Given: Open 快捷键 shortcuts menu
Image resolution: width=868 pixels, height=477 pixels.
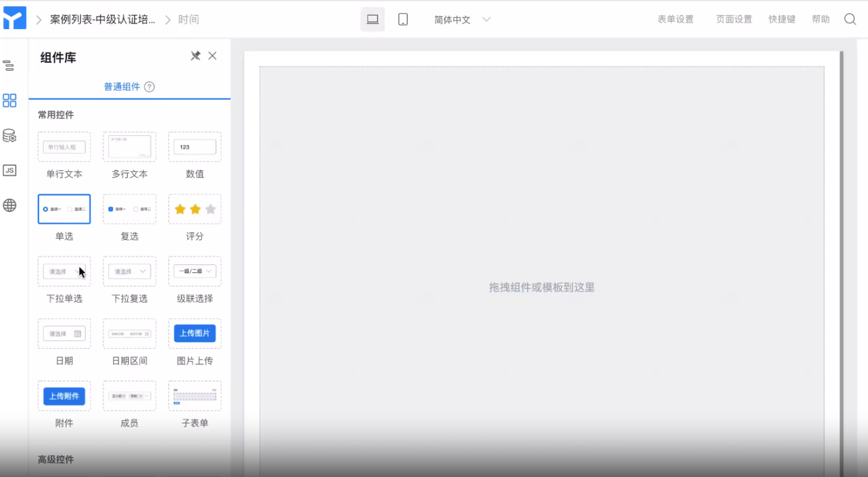Looking at the screenshot, I should pos(782,19).
